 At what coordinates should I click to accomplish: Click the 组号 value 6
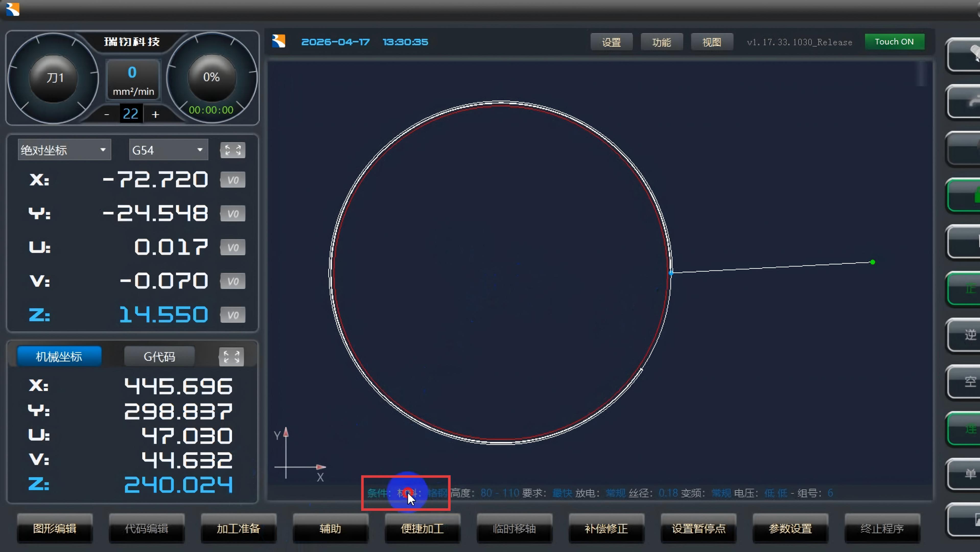click(x=831, y=493)
